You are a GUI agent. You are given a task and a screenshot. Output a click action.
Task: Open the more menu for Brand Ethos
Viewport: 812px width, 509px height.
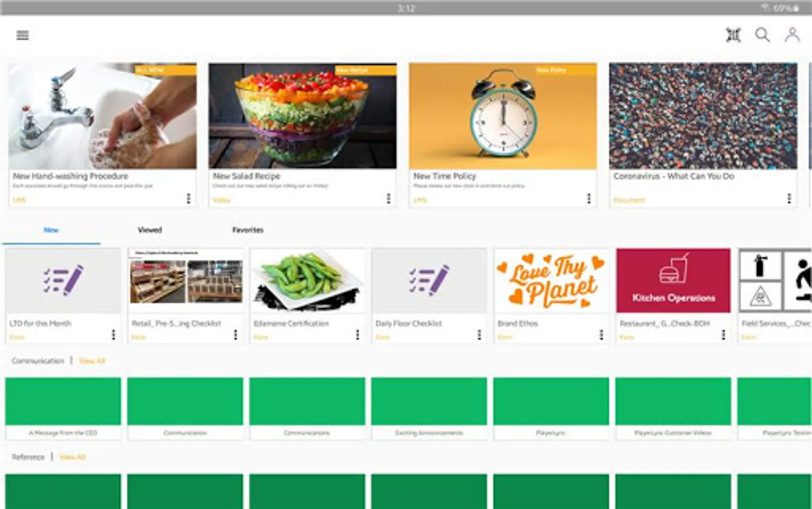point(602,335)
